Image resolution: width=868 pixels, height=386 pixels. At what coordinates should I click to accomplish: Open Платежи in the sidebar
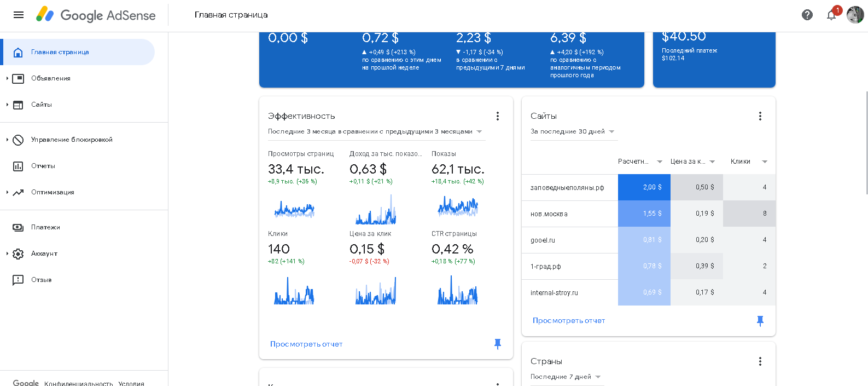[x=45, y=227]
